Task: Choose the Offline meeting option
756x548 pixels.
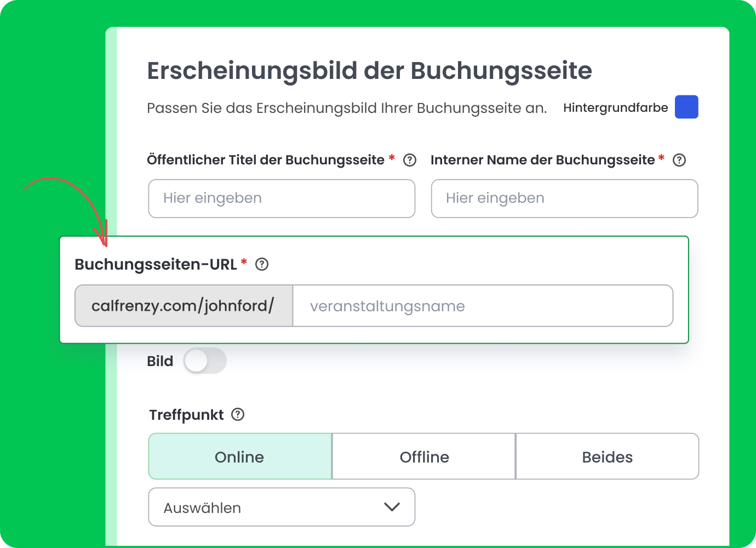Action: 424,456
